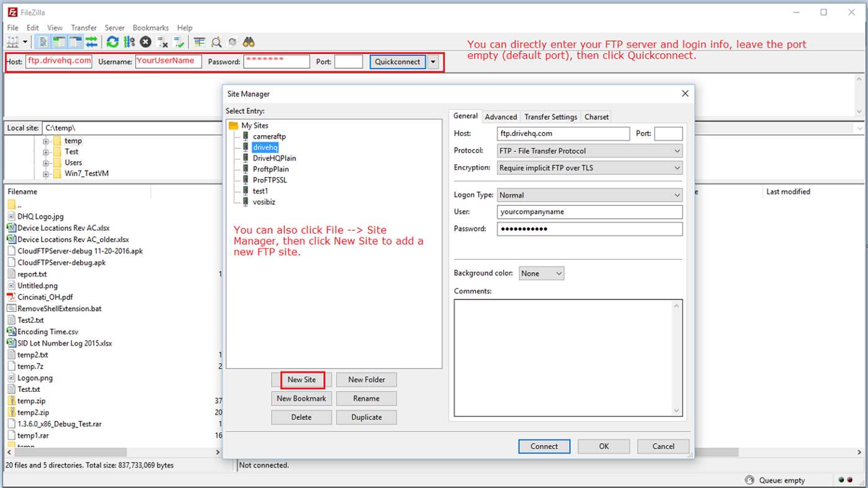Screen dimensions: 868x488
Task: Click the User field containing yourcompanyname
Action: point(589,211)
